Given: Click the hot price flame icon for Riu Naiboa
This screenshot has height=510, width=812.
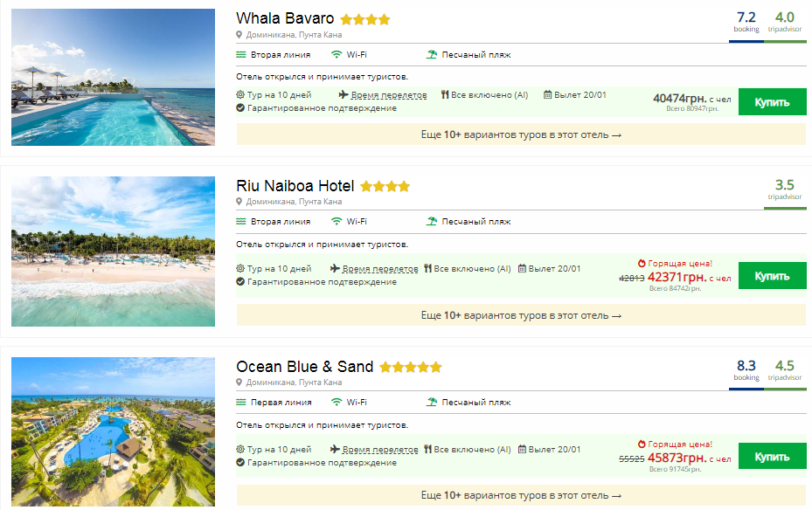Looking at the screenshot, I should click(642, 263).
